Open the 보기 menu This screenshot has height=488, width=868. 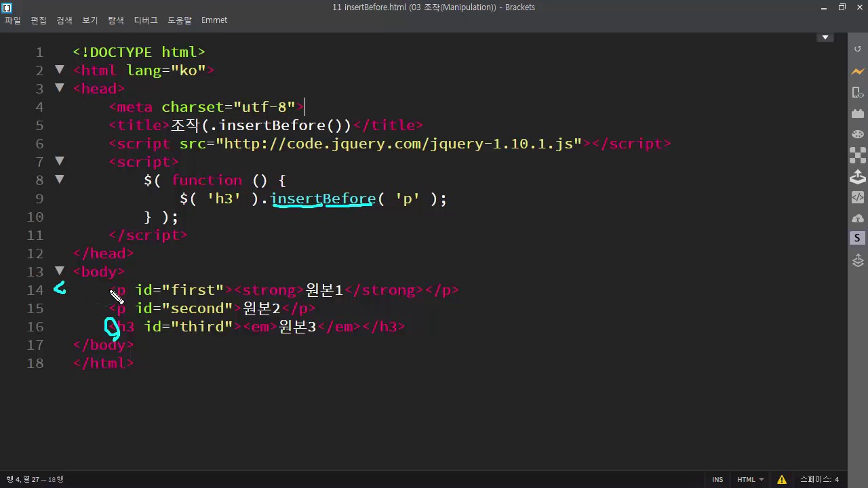[x=90, y=20]
